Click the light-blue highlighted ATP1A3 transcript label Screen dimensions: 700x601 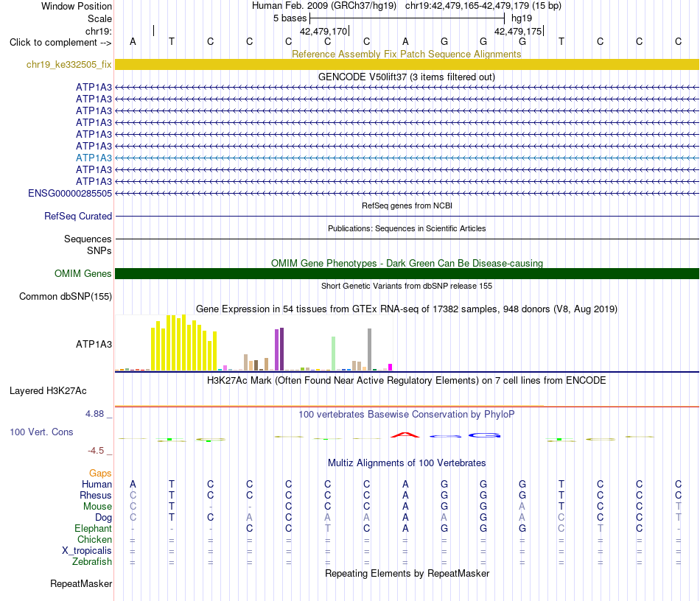coord(94,158)
